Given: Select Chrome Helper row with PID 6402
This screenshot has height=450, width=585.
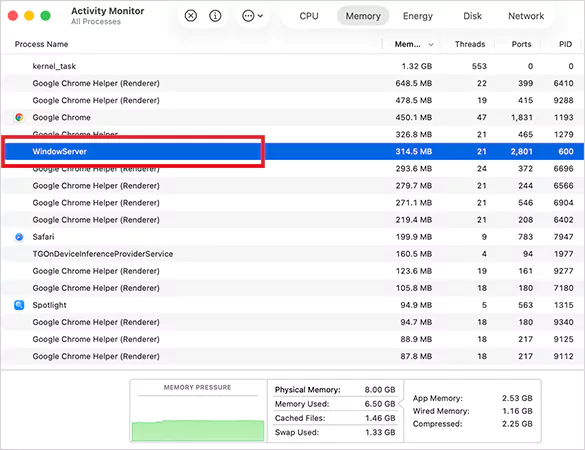Looking at the screenshot, I should (x=292, y=220).
